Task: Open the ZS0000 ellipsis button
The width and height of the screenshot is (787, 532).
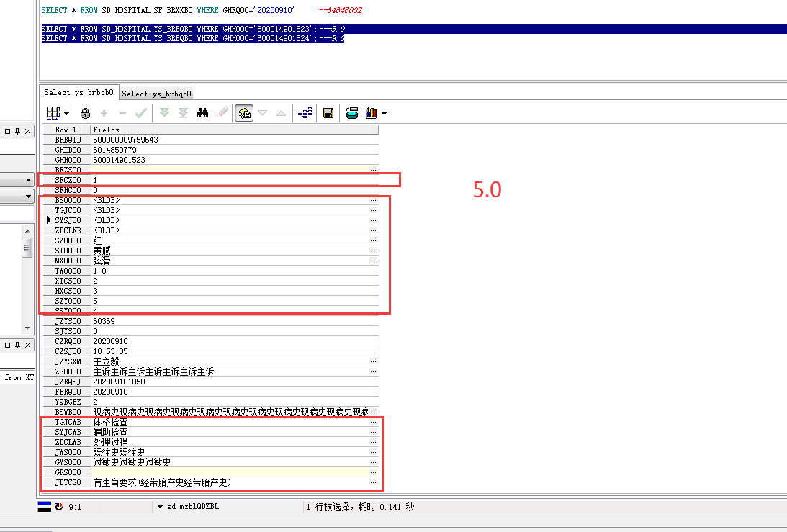Action: click(x=374, y=371)
